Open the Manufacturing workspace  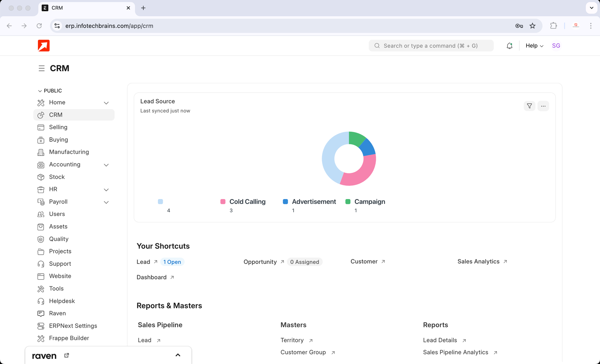click(69, 152)
